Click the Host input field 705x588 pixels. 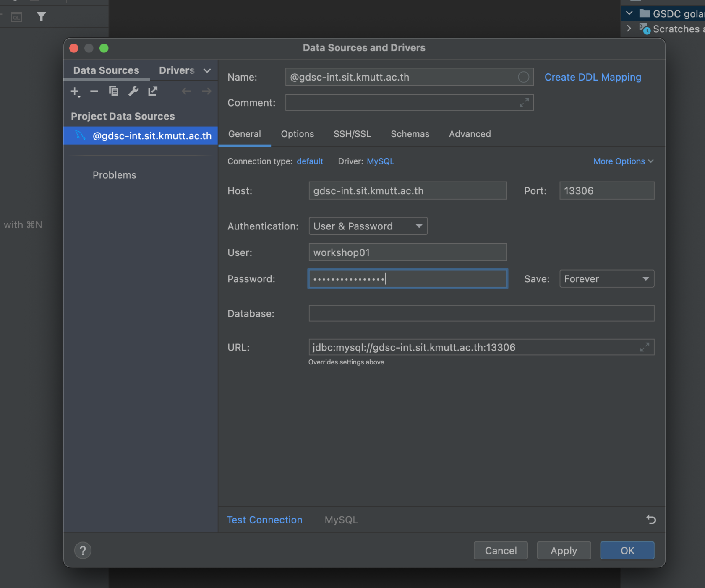407,191
